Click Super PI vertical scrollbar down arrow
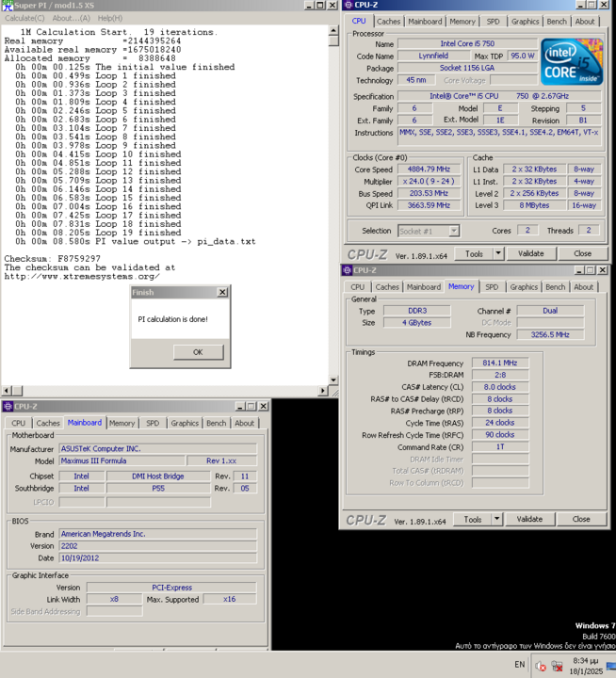The image size is (616, 678). (x=333, y=380)
